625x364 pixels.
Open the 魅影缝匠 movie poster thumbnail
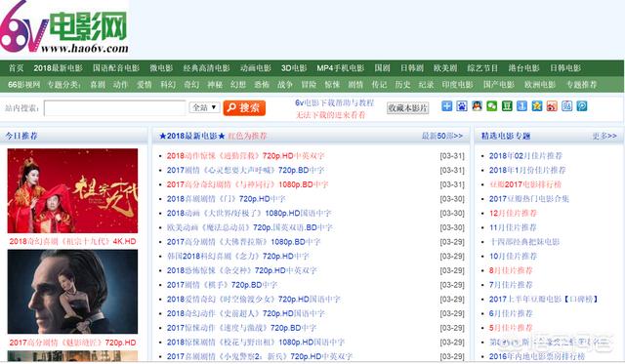(72, 292)
